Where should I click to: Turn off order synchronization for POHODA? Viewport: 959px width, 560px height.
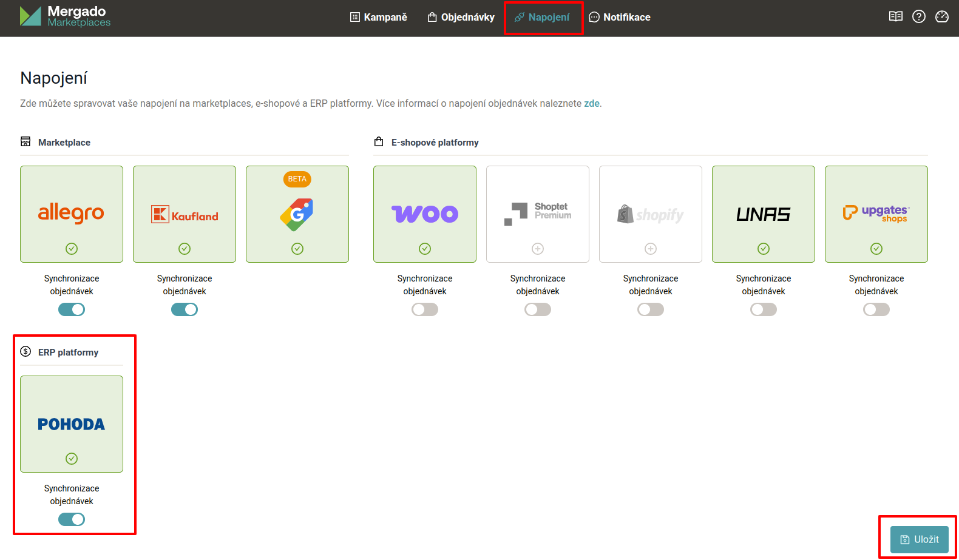72,519
